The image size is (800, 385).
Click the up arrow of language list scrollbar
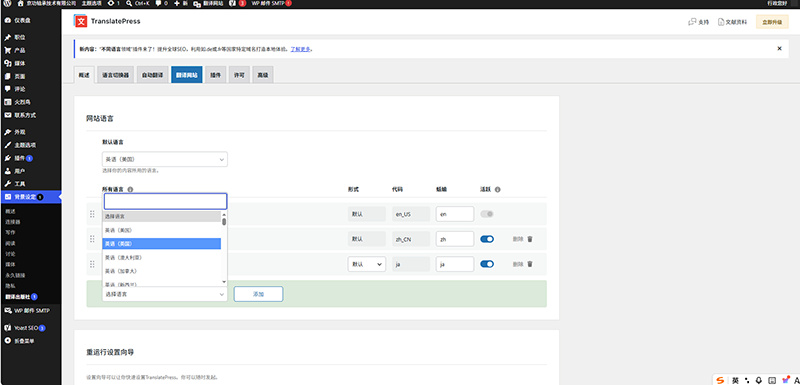[224, 214]
